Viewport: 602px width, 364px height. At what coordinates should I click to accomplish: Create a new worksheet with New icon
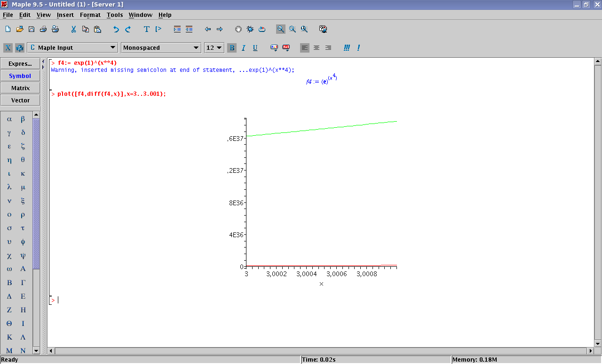8,29
